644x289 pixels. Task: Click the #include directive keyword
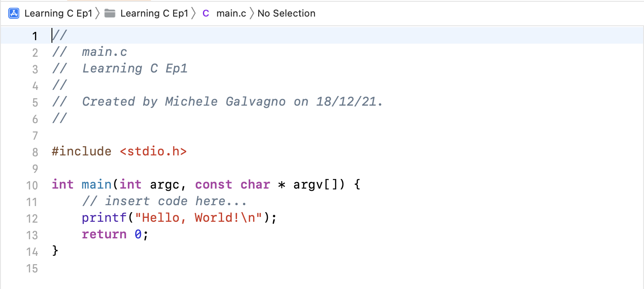click(x=81, y=151)
